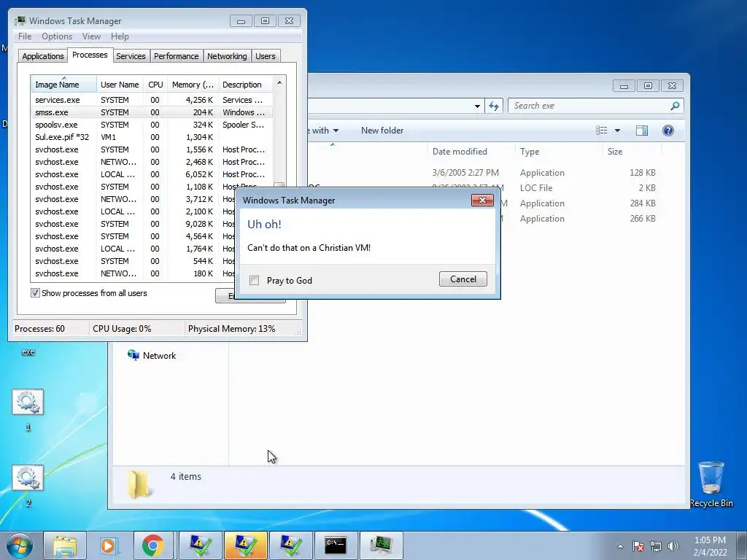The height and width of the screenshot is (560, 747).
Task: Switch to the Performance tab
Action: (x=176, y=56)
